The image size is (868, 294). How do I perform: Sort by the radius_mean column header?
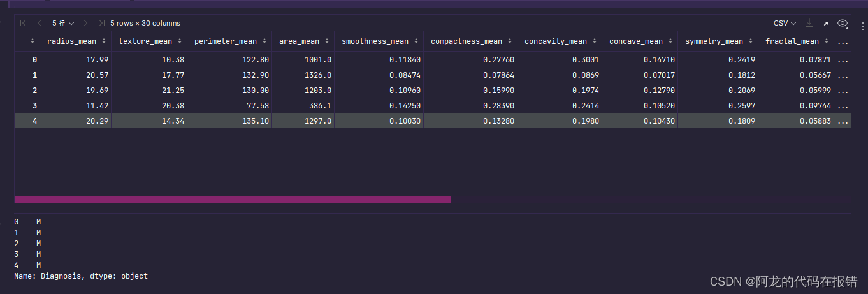click(75, 41)
